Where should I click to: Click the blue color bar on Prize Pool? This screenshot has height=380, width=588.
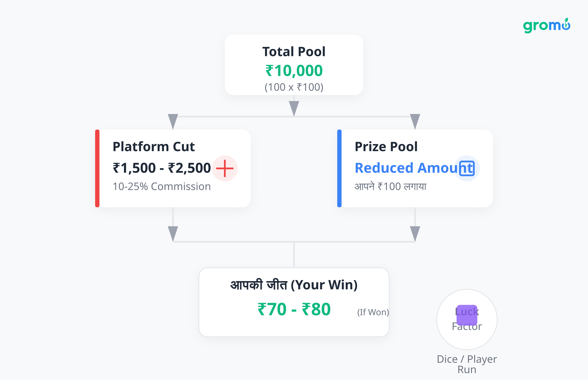340,168
